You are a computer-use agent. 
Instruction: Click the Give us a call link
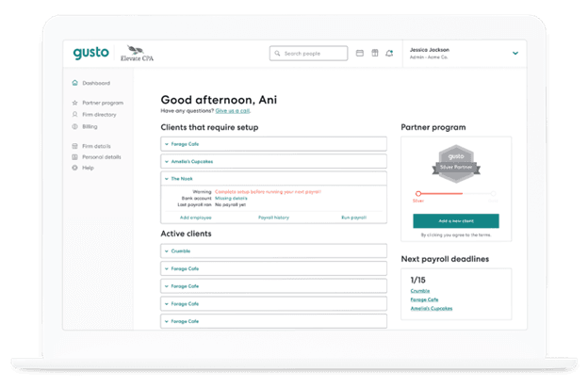(x=233, y=111)
